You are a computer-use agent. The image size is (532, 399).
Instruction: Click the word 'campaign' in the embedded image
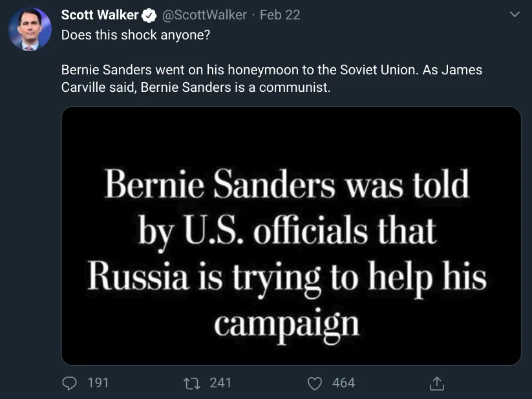(287, 325)
